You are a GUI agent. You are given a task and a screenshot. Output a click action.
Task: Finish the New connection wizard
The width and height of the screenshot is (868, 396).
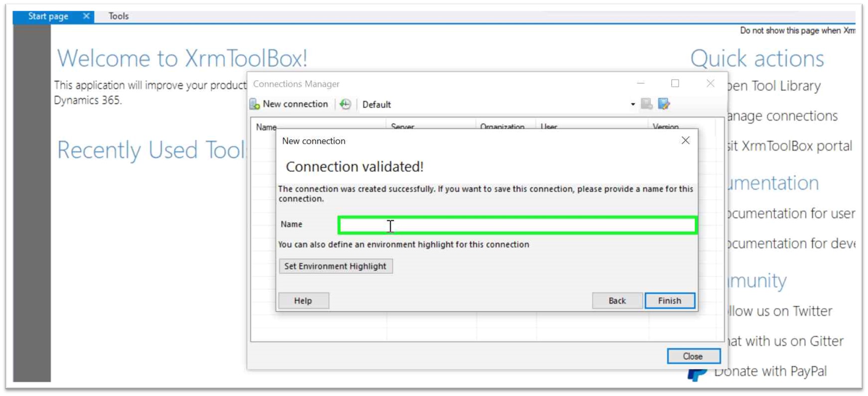(x=670, y=300)
